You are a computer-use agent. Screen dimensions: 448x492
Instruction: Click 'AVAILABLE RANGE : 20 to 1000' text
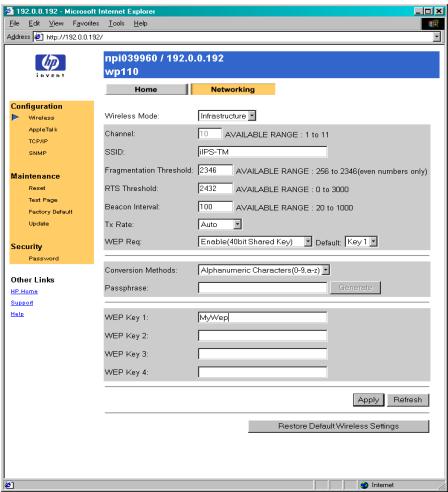point(294,208)
